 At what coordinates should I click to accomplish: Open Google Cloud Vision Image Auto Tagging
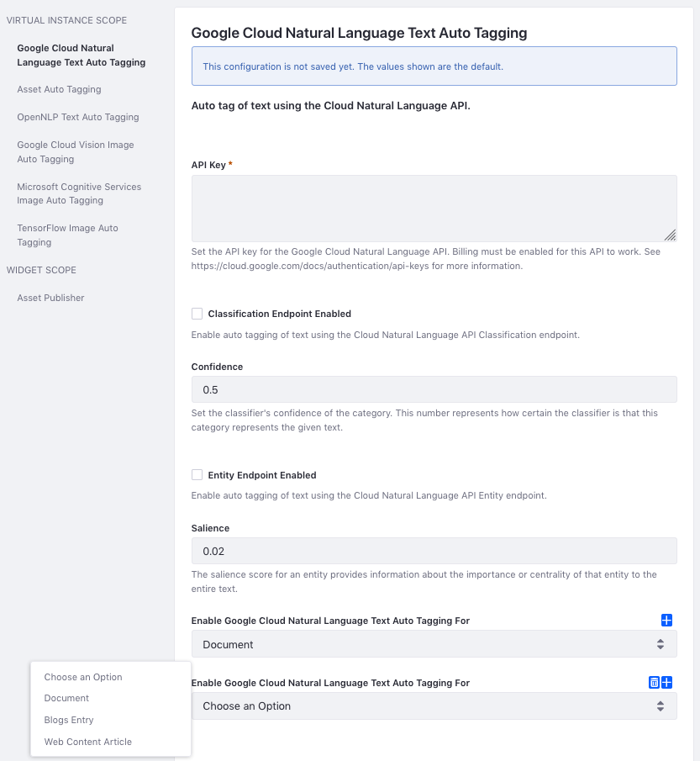75,152
